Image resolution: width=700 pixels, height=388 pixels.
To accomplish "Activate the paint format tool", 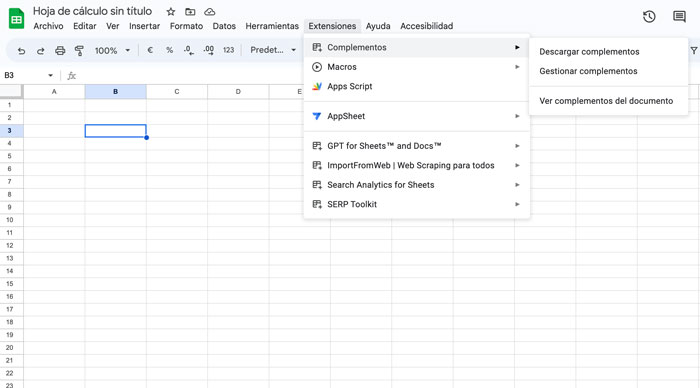I will coord(79,50).
